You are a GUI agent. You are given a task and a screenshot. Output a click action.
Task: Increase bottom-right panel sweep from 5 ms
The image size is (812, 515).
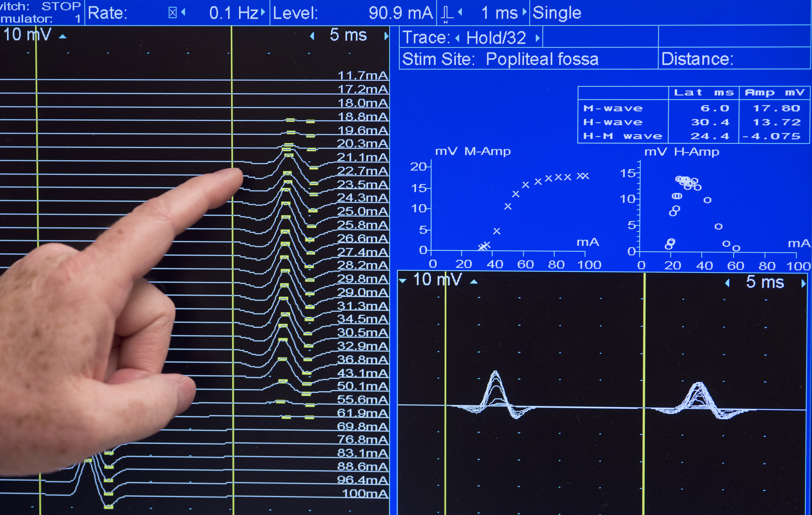pyautogui.click(x=804, y=284)
